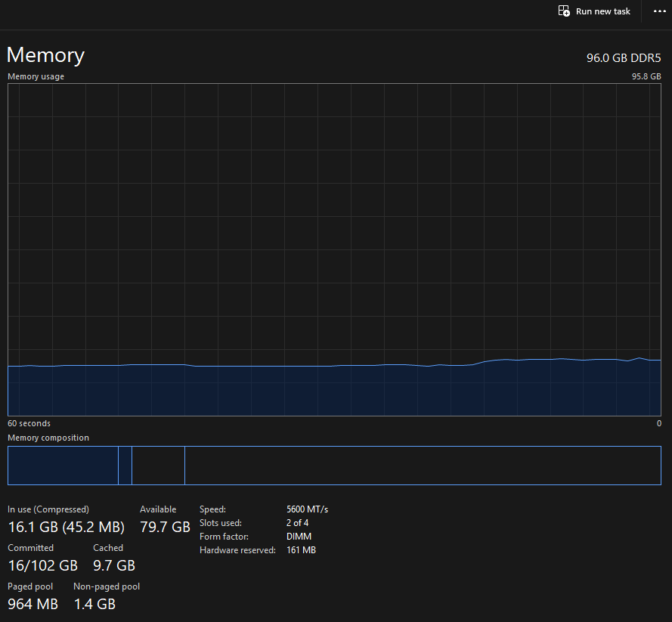Click the Run new task button
672x622 pixels.
coord(594,11)
